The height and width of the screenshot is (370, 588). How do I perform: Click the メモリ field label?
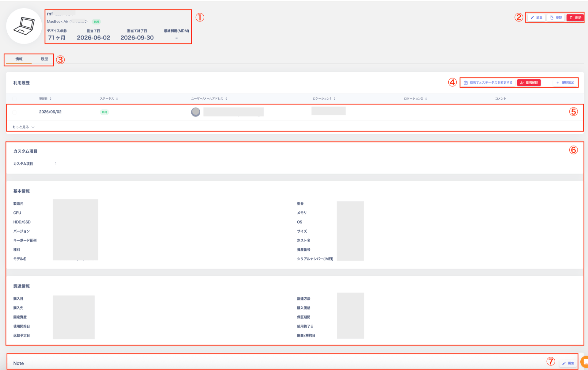(302, 213)
